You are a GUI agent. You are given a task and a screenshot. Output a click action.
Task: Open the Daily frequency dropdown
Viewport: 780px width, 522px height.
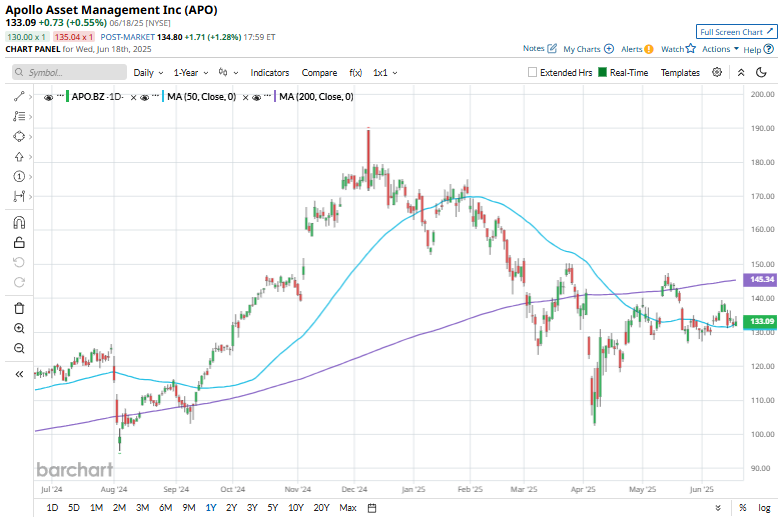[x=148, y=73]
